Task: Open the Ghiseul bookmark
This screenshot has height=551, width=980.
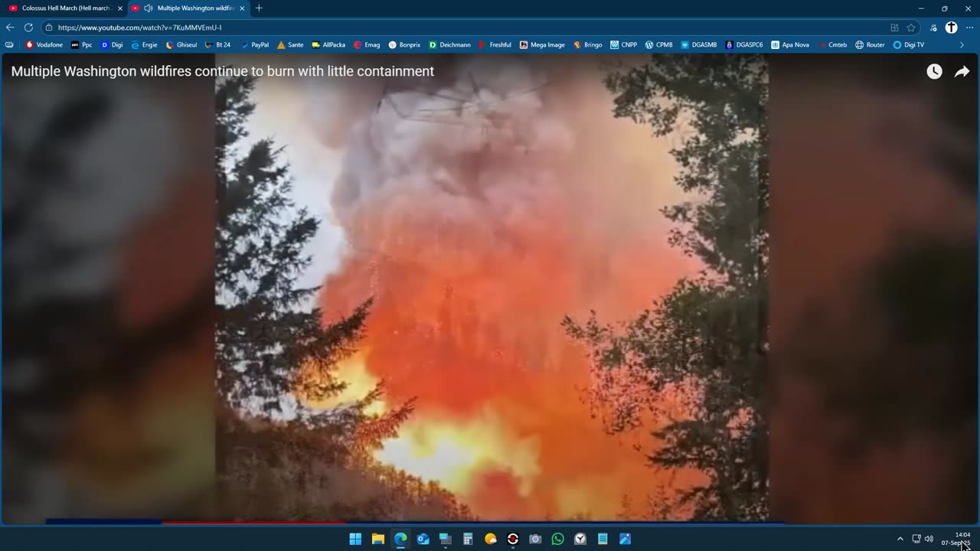Action: [181, 45]
